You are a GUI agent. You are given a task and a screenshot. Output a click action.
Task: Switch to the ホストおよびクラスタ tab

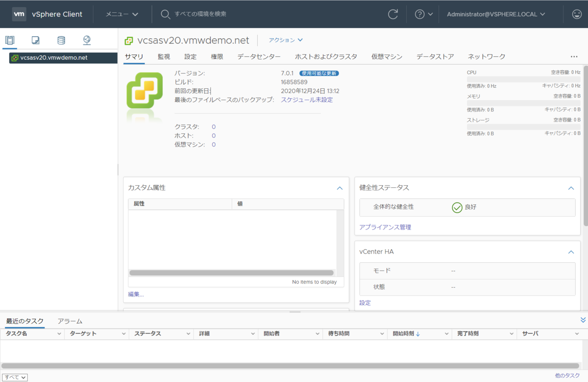tap(326, 57)
